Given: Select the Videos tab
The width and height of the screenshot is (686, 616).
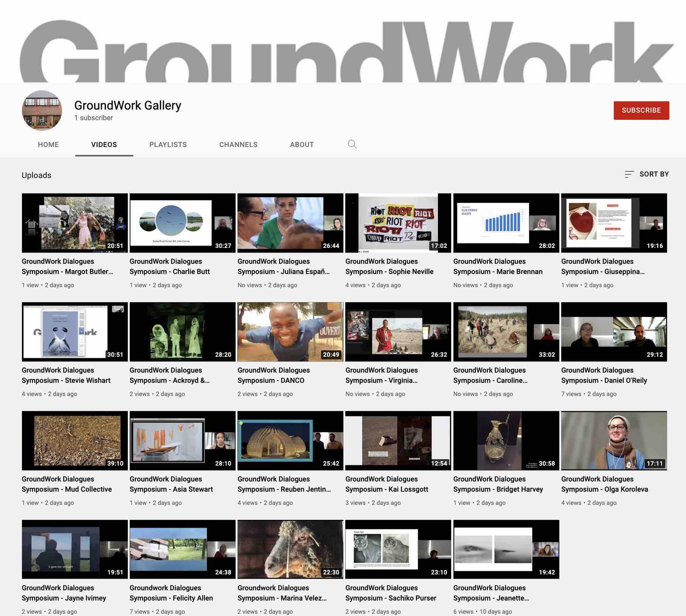Looking at the screenshot, I should point(104,144).
